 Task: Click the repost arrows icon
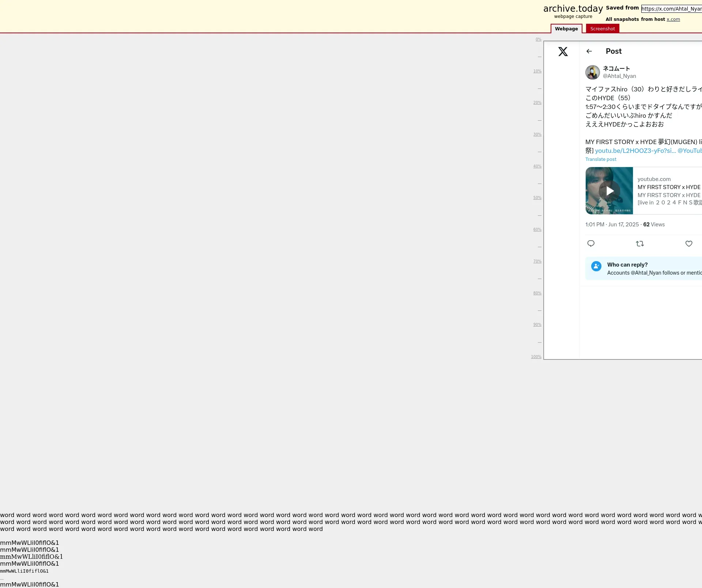pyautogui.click(x=640, y=244)
